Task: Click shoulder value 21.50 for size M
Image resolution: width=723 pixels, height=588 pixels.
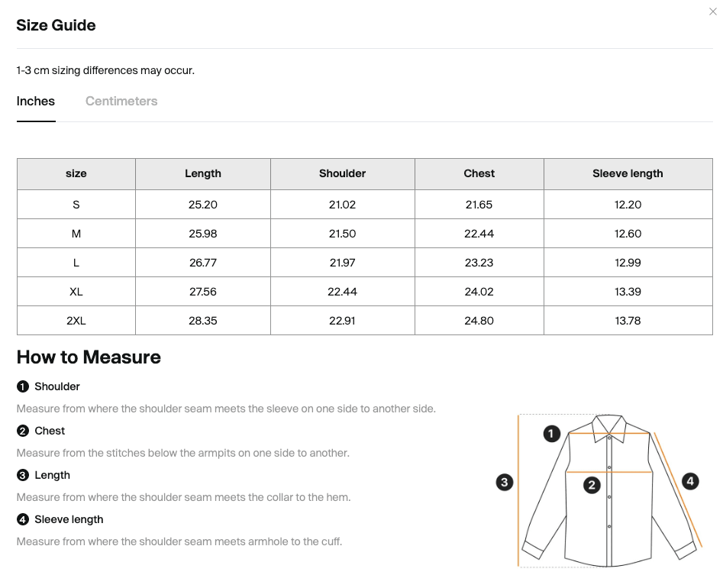Action: (x=342, y=234)
